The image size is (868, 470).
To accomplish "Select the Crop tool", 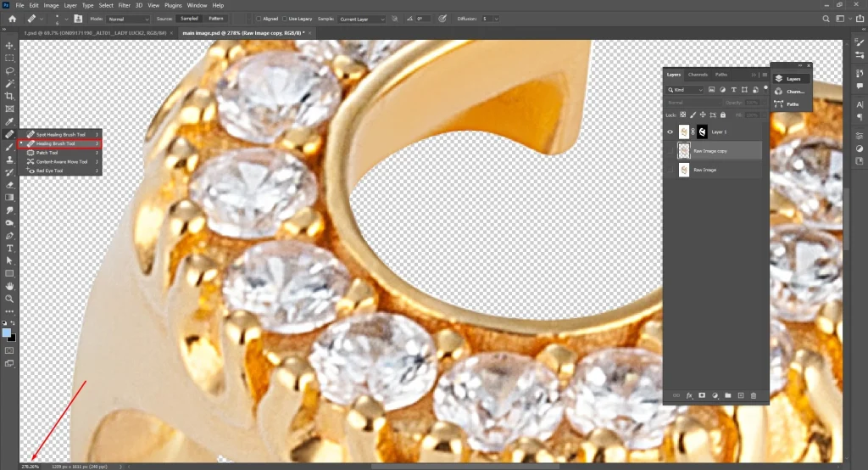I will [x=9, y=97].
